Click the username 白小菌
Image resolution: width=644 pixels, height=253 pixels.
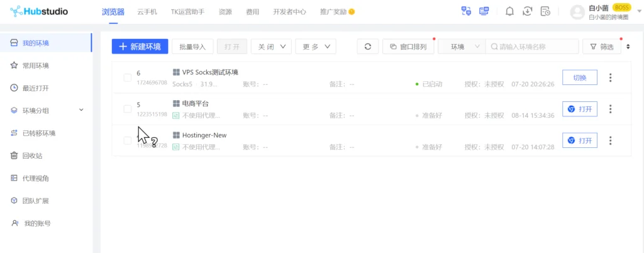click(x=599, y=8)
